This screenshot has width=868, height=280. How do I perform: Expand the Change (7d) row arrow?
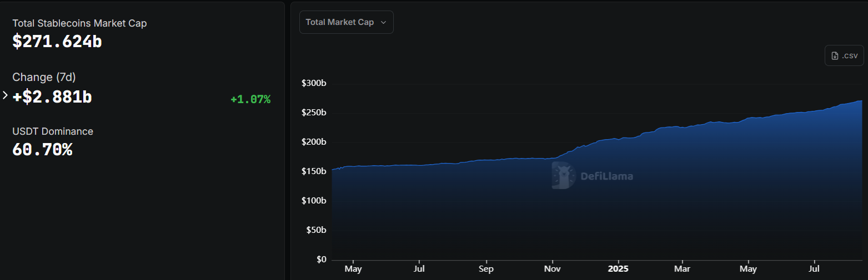(6, 95)
